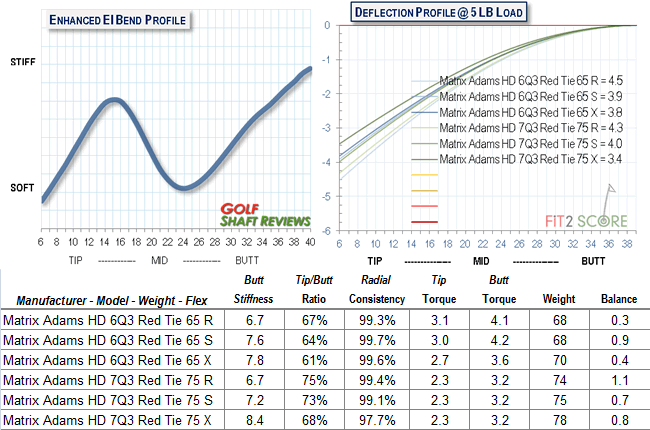The image size is (650, 430).
Task: Click Tip/Butt ratio 73% cell
Action: (315, 400)
